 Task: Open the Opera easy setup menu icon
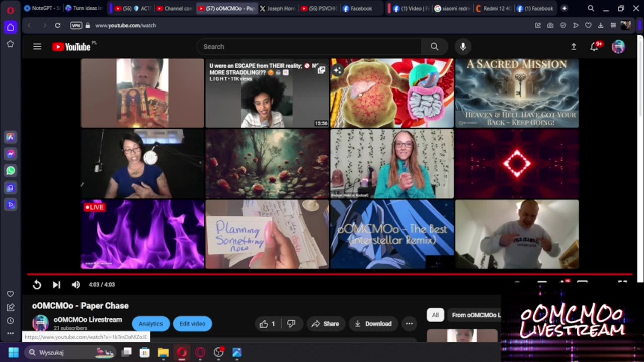(613, 25)
